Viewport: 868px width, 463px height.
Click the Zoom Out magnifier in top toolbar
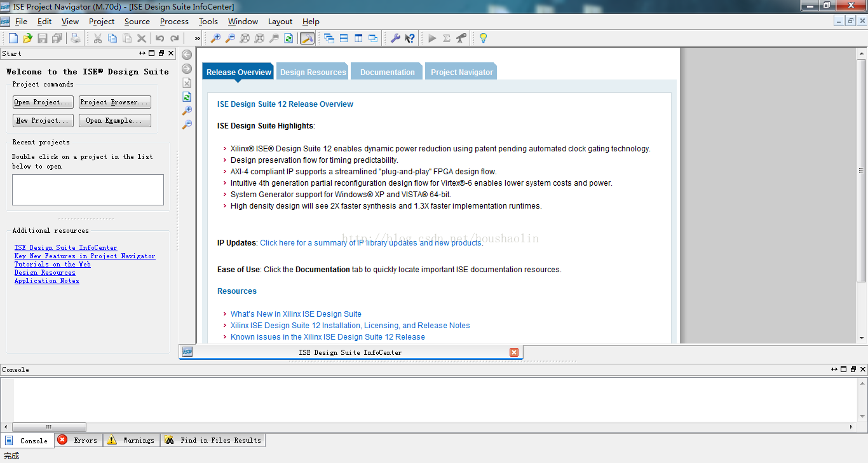pos(230,38)
